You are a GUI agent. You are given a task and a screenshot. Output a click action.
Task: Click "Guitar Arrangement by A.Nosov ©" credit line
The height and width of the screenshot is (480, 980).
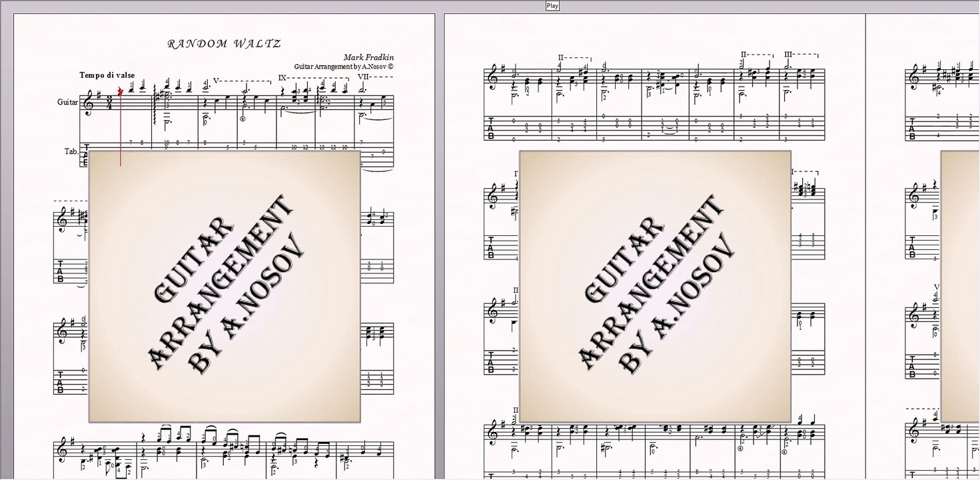tap(344, 67)
